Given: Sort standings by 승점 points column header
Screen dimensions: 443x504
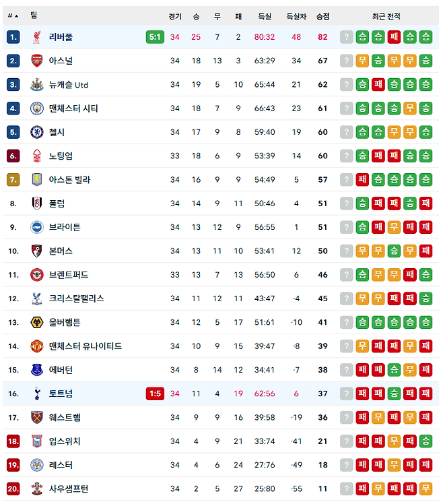Looking at the screenshot, I should [x=323, y=16].
